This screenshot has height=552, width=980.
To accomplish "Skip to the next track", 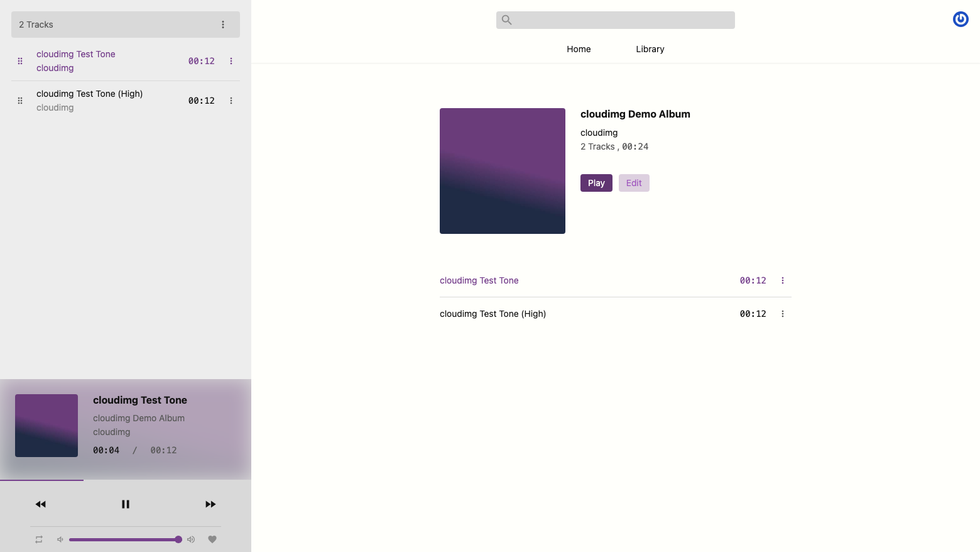I will pyautogui.click(x=210, y=504).
